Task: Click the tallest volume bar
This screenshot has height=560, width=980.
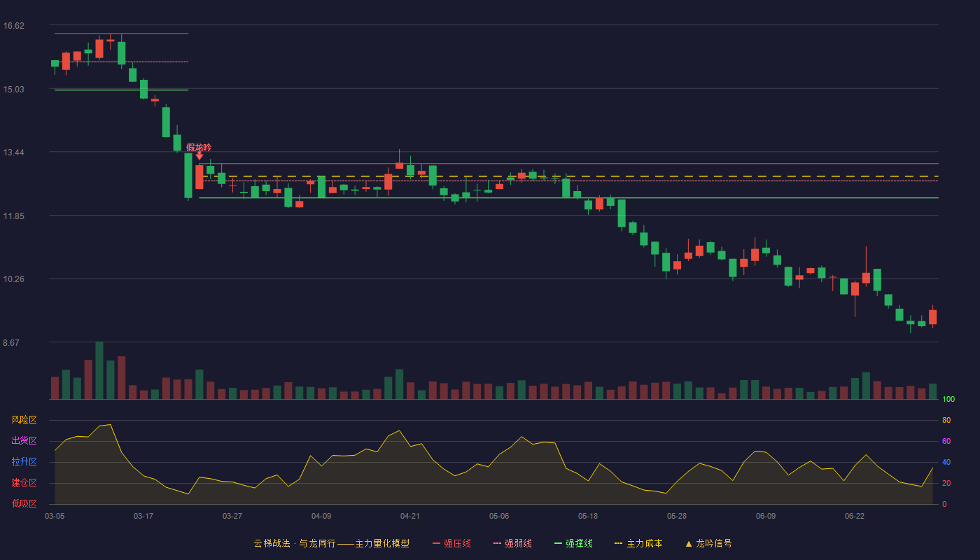Action: pos(99,370)
